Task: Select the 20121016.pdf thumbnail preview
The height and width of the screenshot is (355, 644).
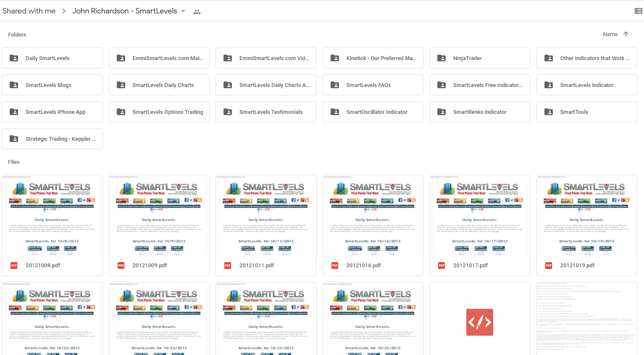Action: tap(373, 215)
